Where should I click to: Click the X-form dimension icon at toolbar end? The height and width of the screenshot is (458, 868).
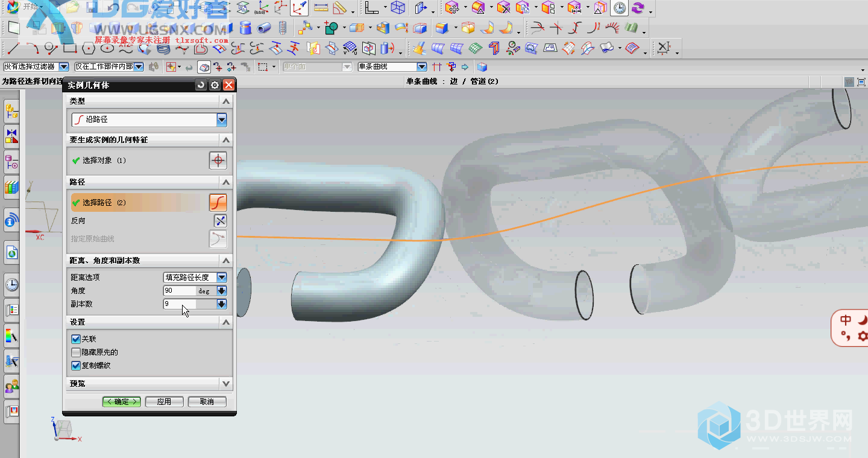pos(664,48)
